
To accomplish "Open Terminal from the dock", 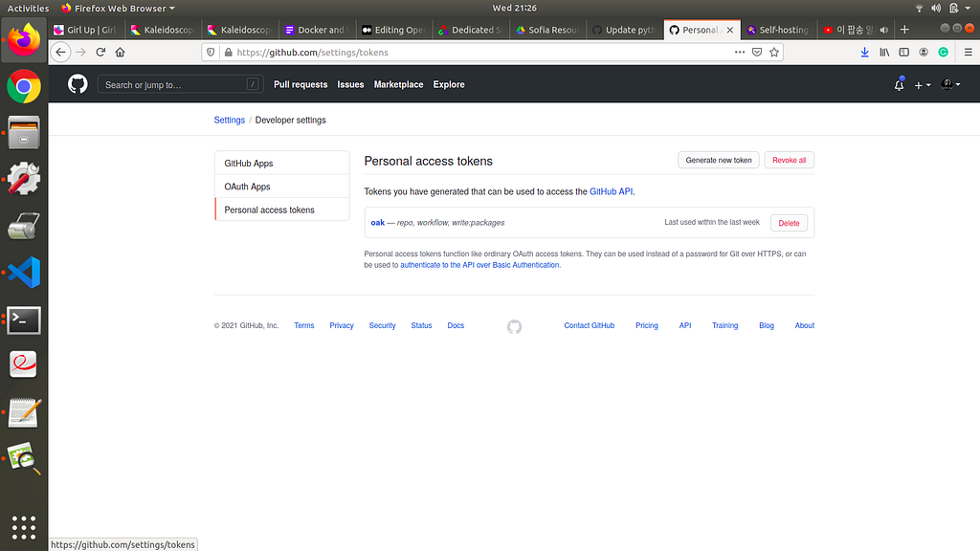I will [24, 320].
